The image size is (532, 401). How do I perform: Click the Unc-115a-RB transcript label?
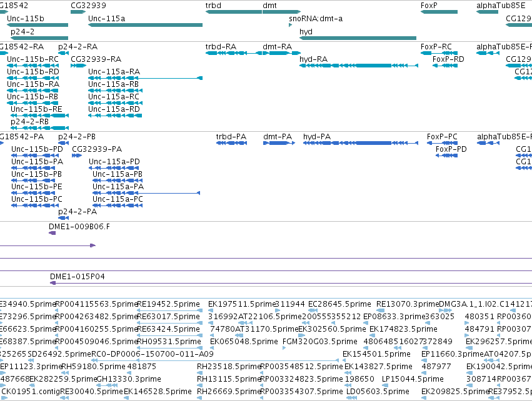(x=113, y=84)
